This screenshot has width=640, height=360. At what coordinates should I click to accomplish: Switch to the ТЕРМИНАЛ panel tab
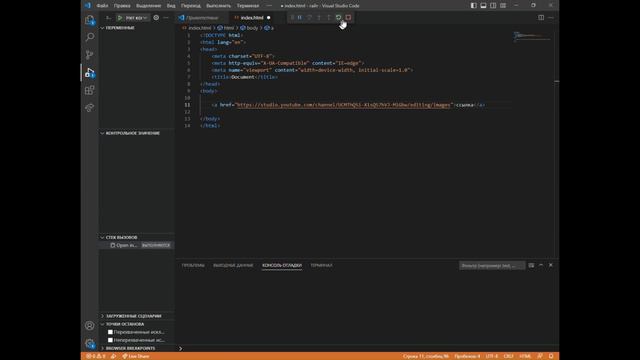321,265
